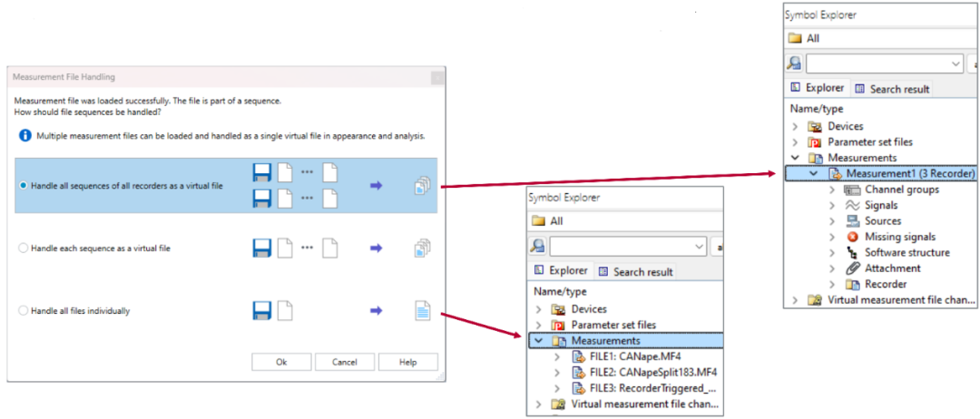This screenshot has height=419, width=980.
Task: Click search icon in lower Symbol Explorer
Action: click(537, 246)
